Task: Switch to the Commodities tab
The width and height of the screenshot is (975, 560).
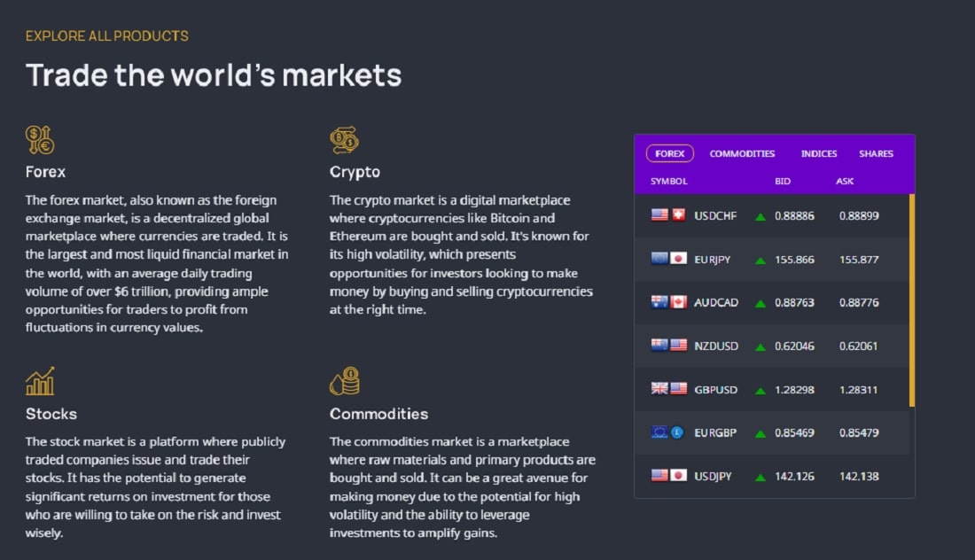Action: point(742,153)
